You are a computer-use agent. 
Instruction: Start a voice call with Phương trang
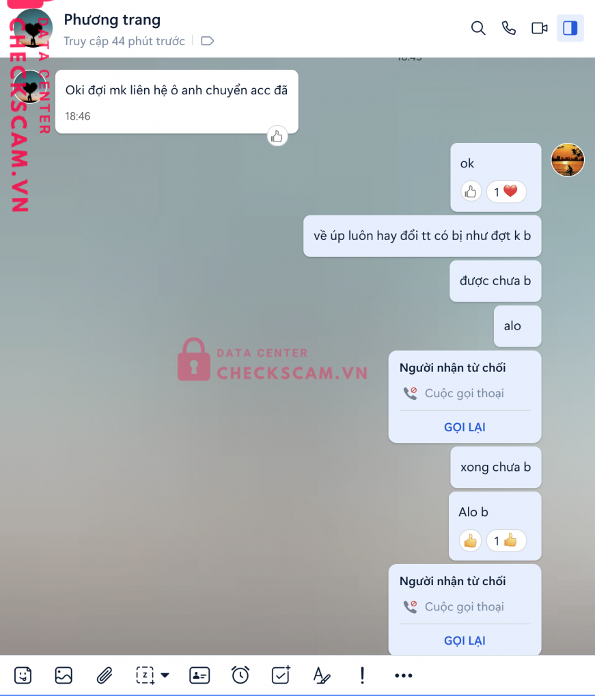[508, 28]
